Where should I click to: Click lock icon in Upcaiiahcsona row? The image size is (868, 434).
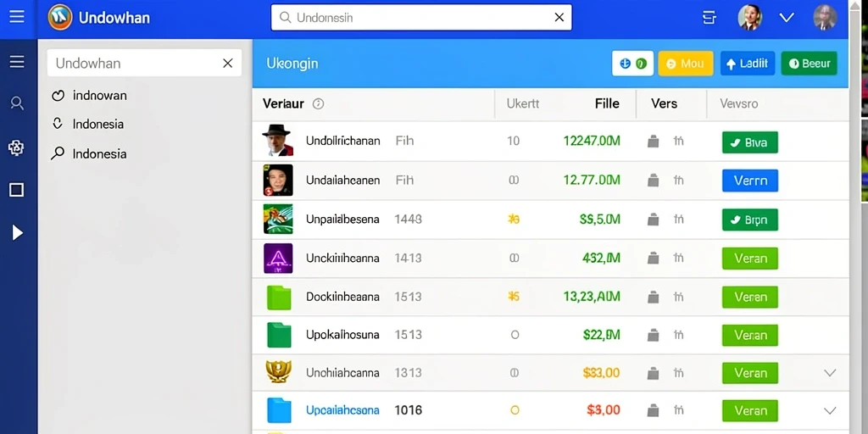pos(654,411)
